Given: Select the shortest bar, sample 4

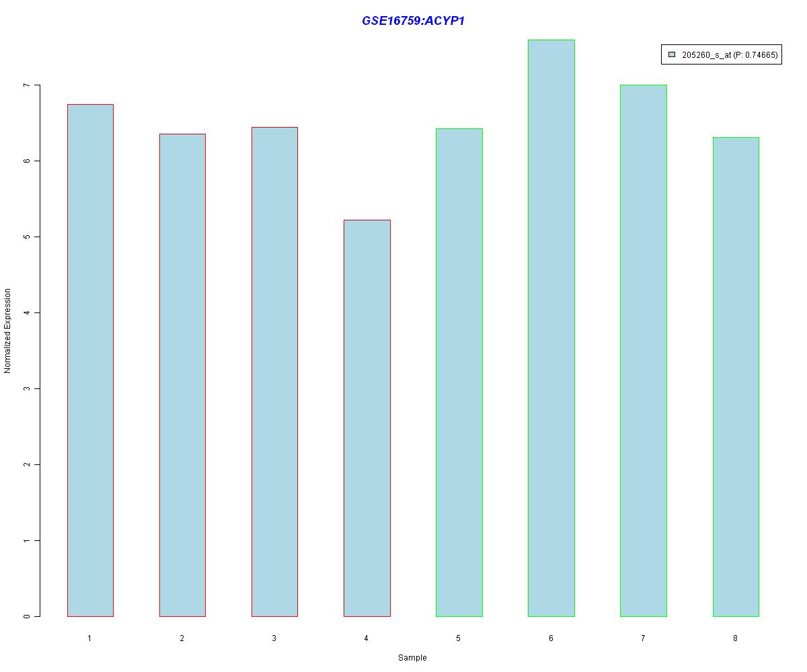Looking at the screenshot, I should tap(367, 418).
